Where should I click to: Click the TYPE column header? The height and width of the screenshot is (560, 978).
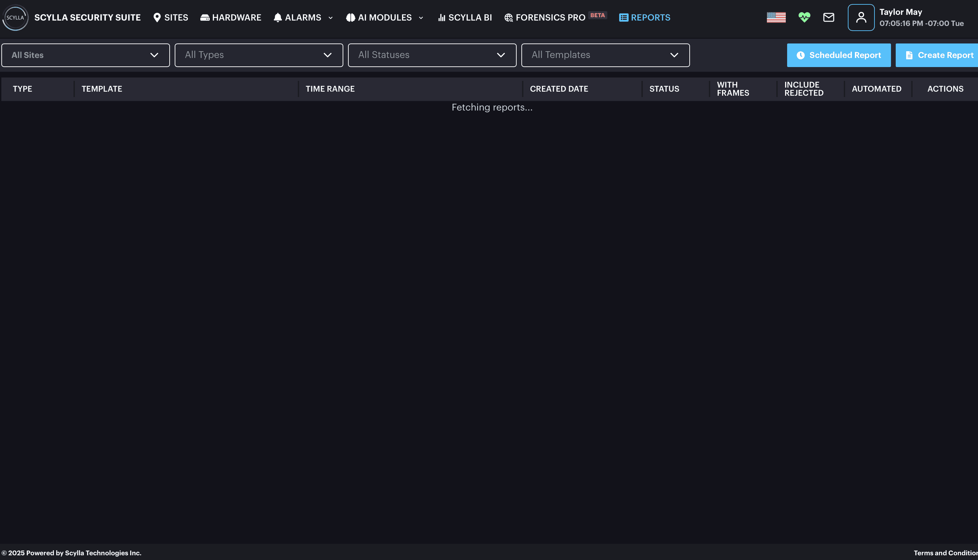(22, 89)
